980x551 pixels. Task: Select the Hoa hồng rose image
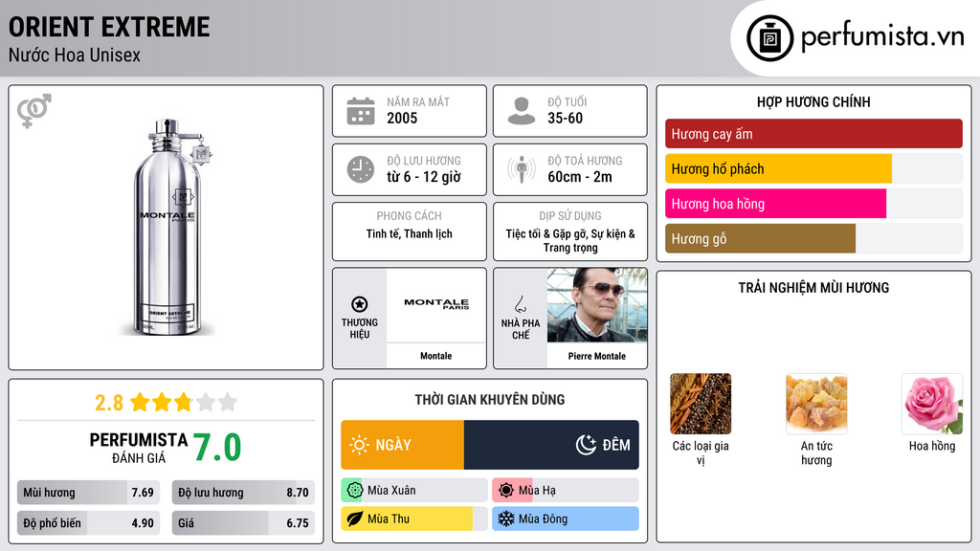tap(932, 404)
